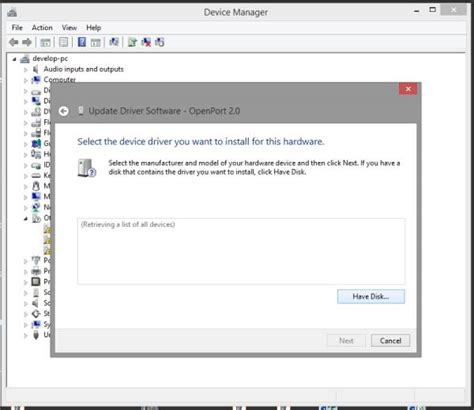Viewport: 474px width, 410px height.
Task: Expand the category starting with 'Sy'
Action: coord(25,325)
